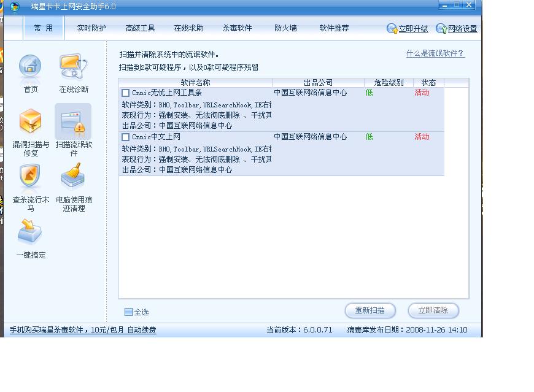
Task: Switch to the 高级工具 tab
Action: [140, 28]
